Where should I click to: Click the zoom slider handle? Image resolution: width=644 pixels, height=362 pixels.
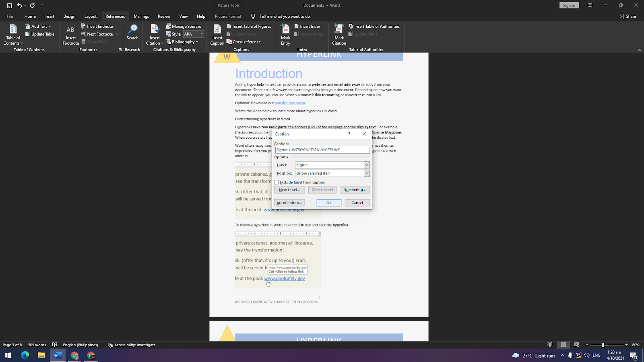pyautogui.click(x=603, y=345)
